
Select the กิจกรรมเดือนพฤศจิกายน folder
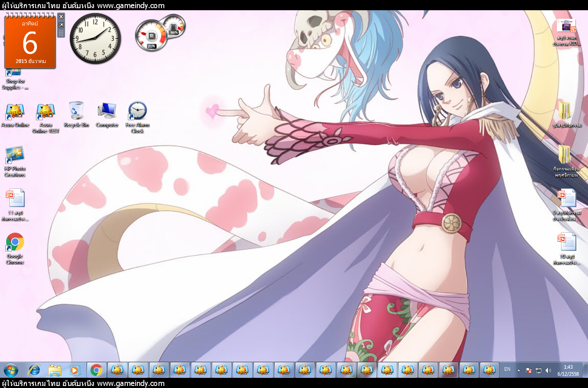point(566,161)
